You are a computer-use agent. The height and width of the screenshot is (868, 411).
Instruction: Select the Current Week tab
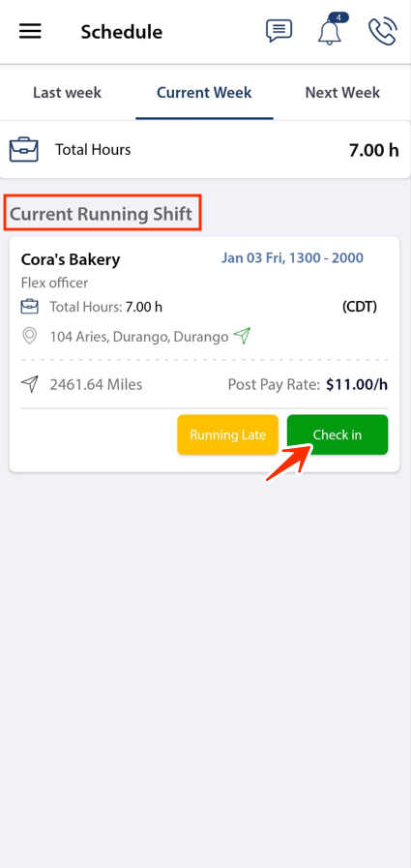point(204,93)
